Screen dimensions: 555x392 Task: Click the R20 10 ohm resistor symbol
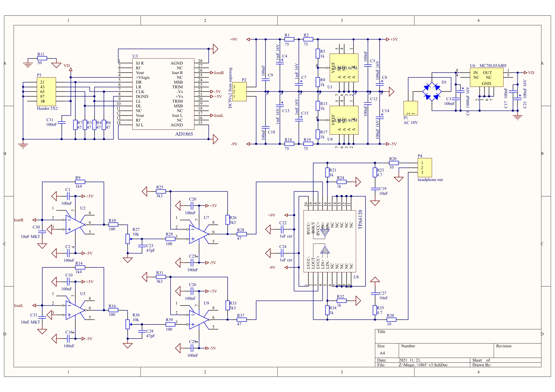coord(394,163)
